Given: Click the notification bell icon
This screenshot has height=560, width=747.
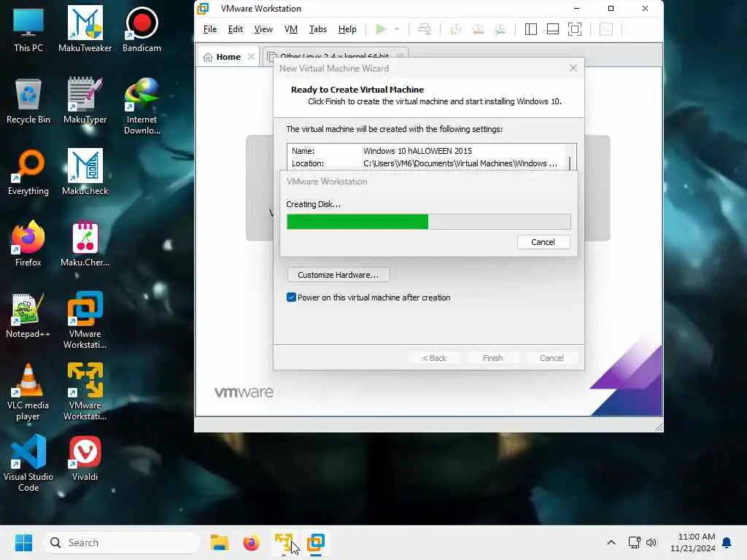Looking at the screenshot, I should (x=727, y=542).
